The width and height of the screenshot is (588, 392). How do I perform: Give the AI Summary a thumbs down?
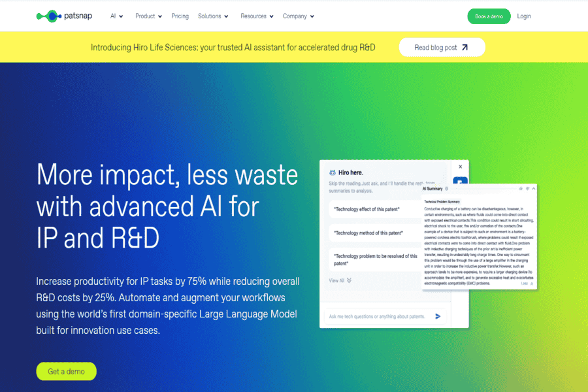527,189
